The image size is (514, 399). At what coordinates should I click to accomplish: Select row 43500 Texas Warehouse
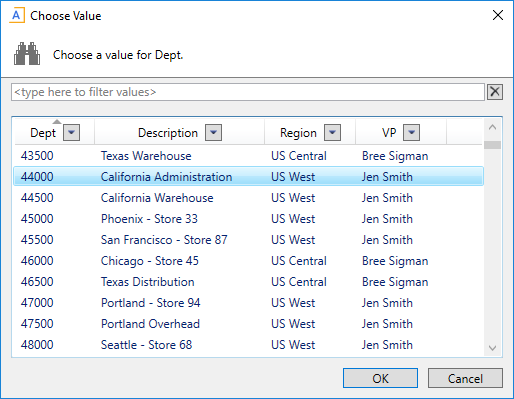[249, 156]
